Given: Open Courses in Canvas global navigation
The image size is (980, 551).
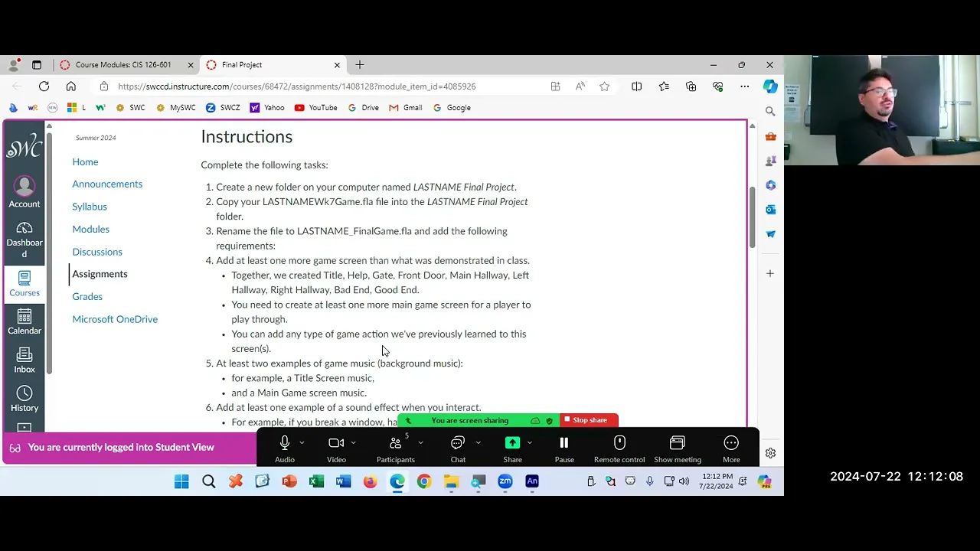Looking at the screenshot, I should pos(24,284).
